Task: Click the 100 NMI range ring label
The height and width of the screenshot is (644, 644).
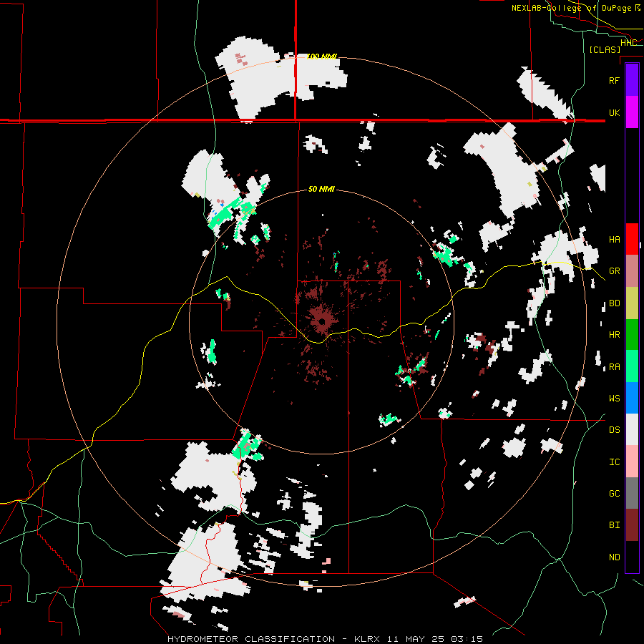Action: (x=321, y=57)
